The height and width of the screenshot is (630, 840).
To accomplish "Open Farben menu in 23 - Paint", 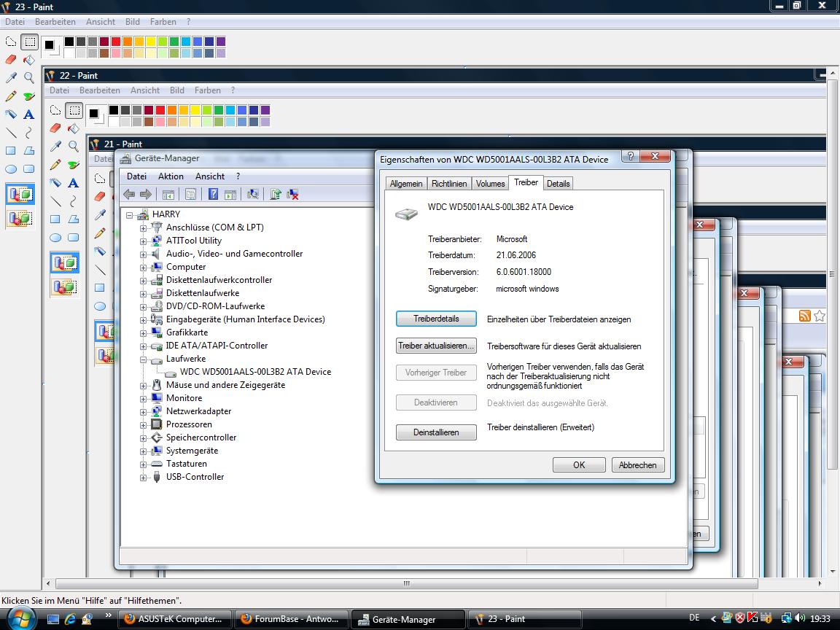I will [x=163, y=22].
